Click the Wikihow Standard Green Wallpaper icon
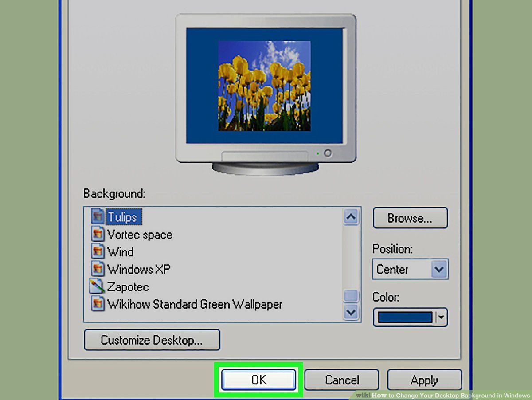The width and height of the screenshot is (532, 400). 98,304
